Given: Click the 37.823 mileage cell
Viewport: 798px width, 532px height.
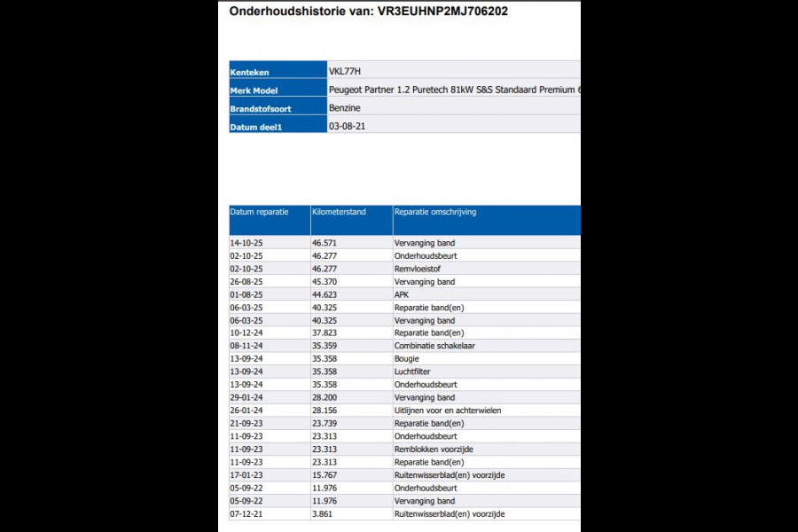Looking at the screenshot, I should pos(325,332).
